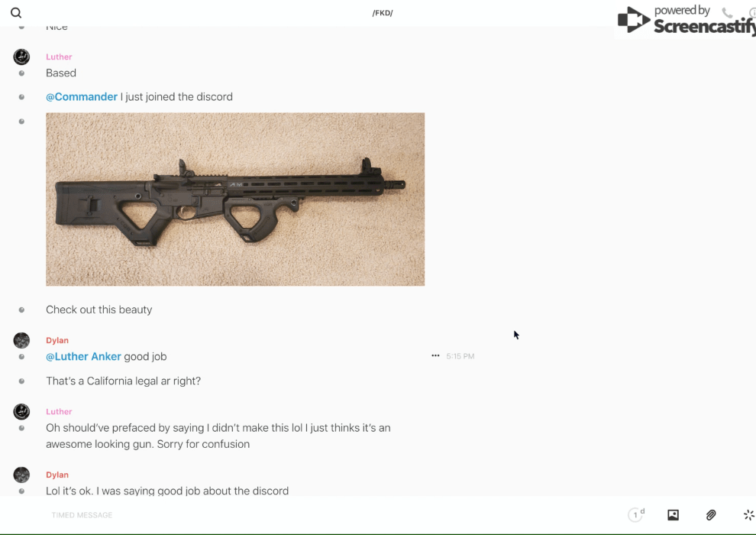Click Luther's avatar near the confusion apology
Image resolution: width=756 pixels, height=535 pixels.
pyautogui.click(x=21, y=411)
